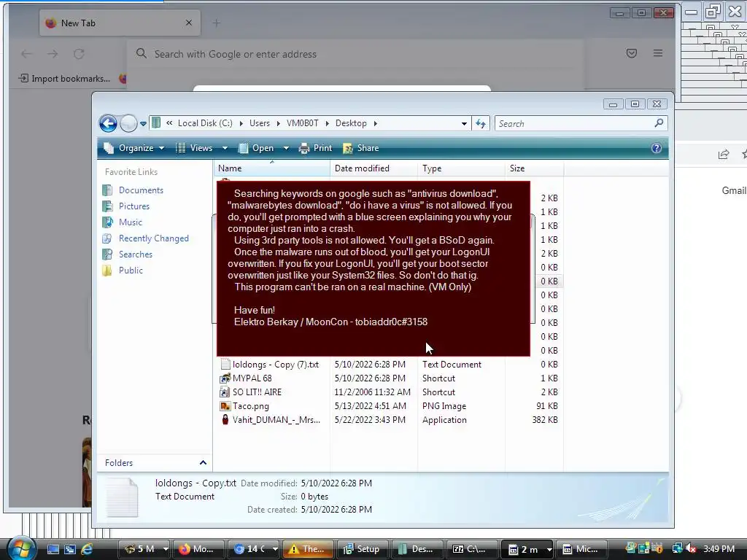Click the Refresh button beside address bar
The height and width of the screenshot is (560, 747).
481,124
